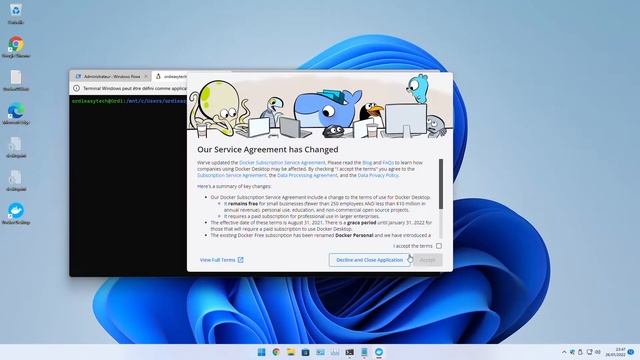Open the clock and date panel in taskbar
640x360 pixels.
coord(616,352)
